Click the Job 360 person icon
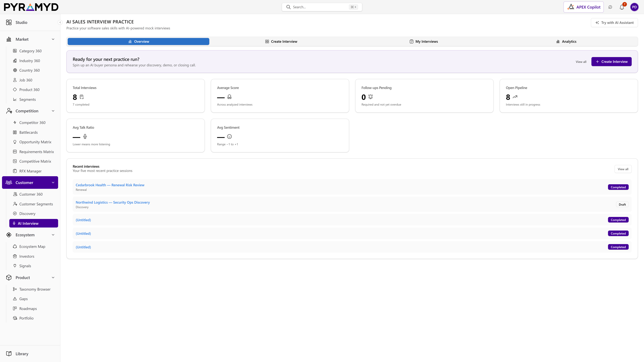The width and height of the screenshot is (644, 362). tap(15, 80)
